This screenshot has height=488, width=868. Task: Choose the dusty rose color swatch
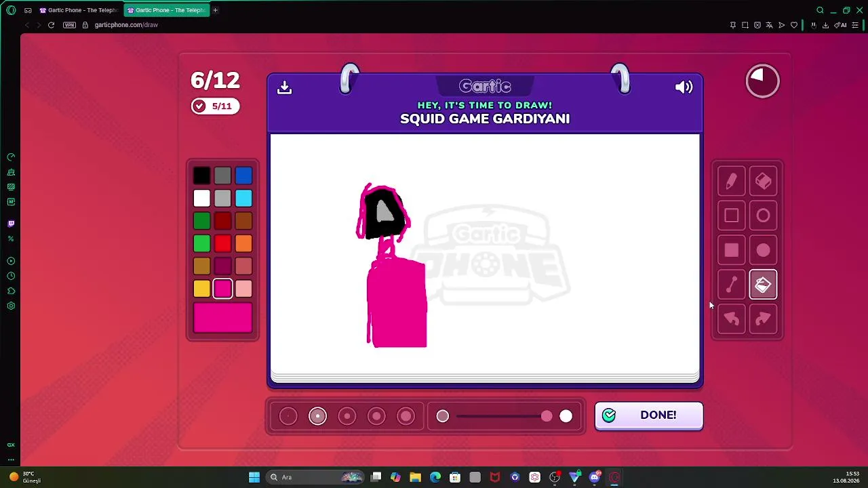[243, 266]
